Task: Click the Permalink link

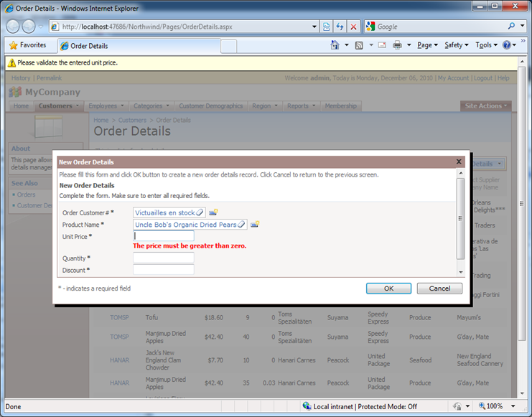Action: tap(50, 78)
